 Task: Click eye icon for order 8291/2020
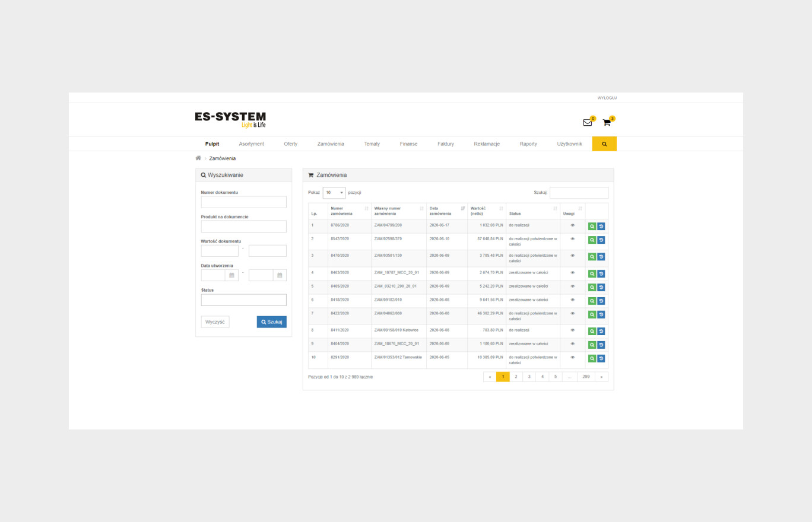tap(573, 357)
